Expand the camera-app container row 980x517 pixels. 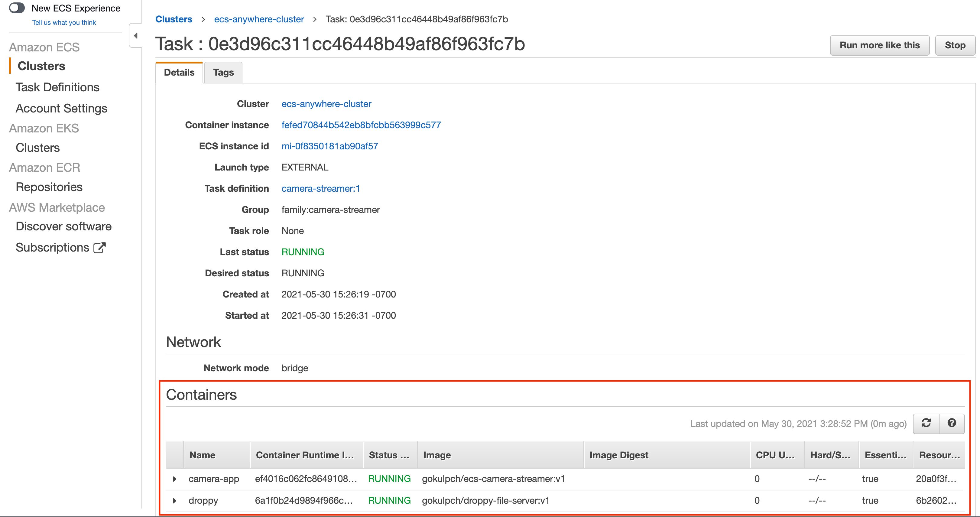175,479
